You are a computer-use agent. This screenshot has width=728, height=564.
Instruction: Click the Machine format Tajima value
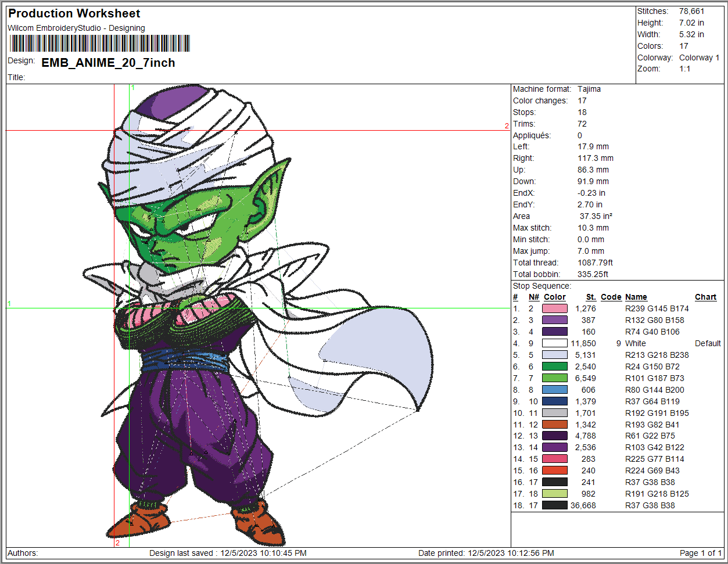(589, 89)
